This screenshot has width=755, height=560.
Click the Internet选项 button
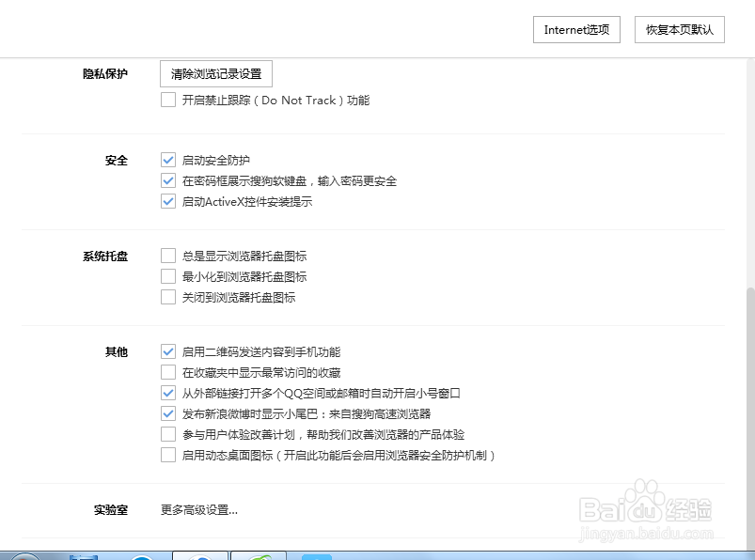(x=576, y=29)
